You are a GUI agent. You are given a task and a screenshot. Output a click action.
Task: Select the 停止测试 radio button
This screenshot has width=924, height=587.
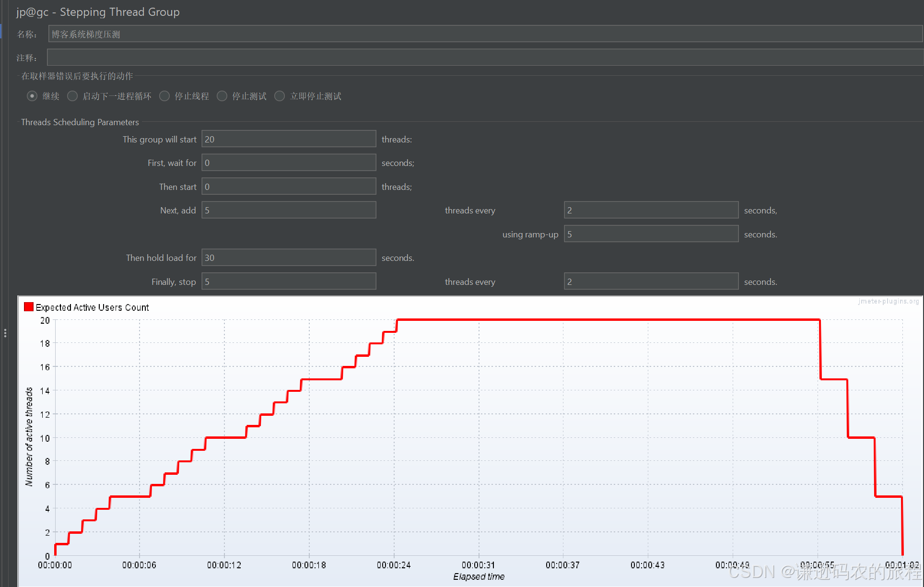(x=222, y=96)
